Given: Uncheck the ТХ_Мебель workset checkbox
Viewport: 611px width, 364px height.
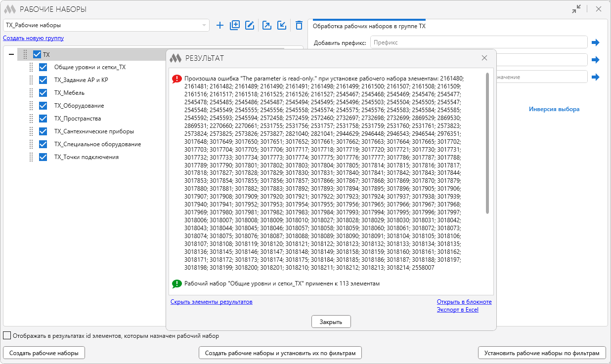Looking at the screenshot, I should point(43,93).
